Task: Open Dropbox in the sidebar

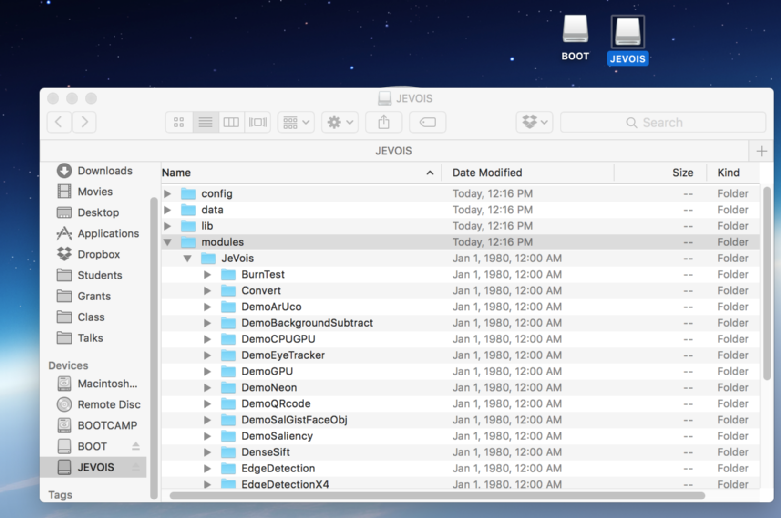Action: (88, 255)
